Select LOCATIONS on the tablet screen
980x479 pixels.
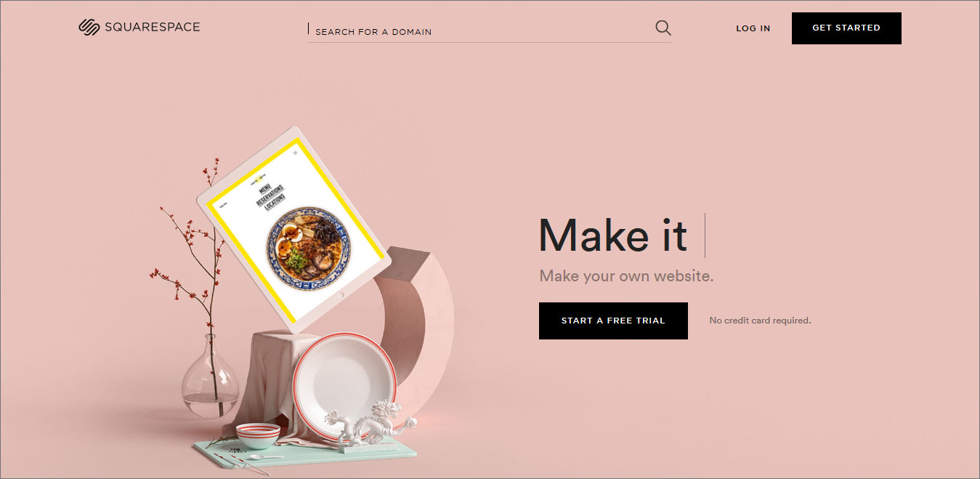(x=275, y=204)
